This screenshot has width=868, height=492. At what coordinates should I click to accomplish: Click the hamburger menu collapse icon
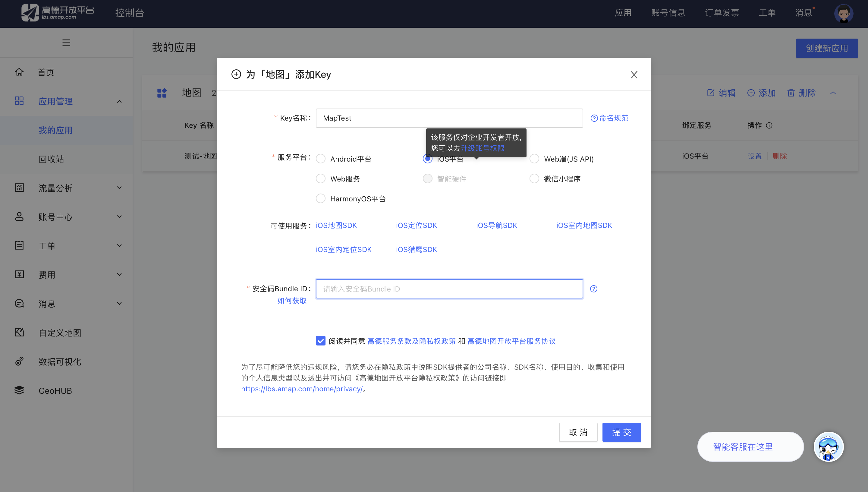pyautogui.click(x=66, y=43)
